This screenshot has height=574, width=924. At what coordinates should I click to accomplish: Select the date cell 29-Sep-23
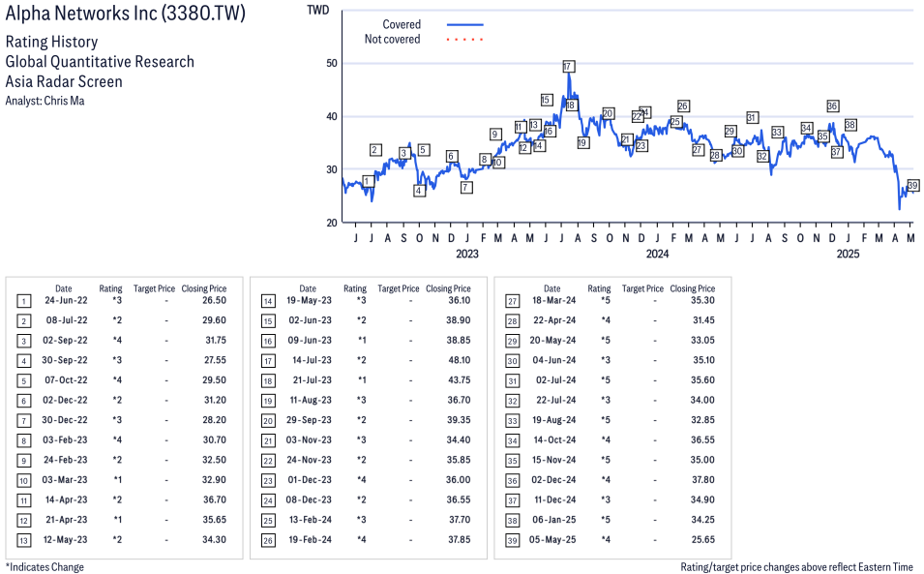[x=310, y=420]
